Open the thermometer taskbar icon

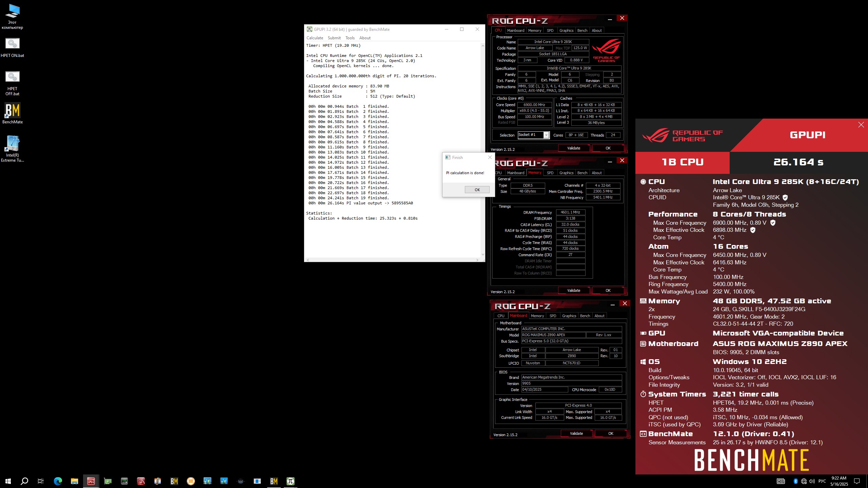coord(158,481)
